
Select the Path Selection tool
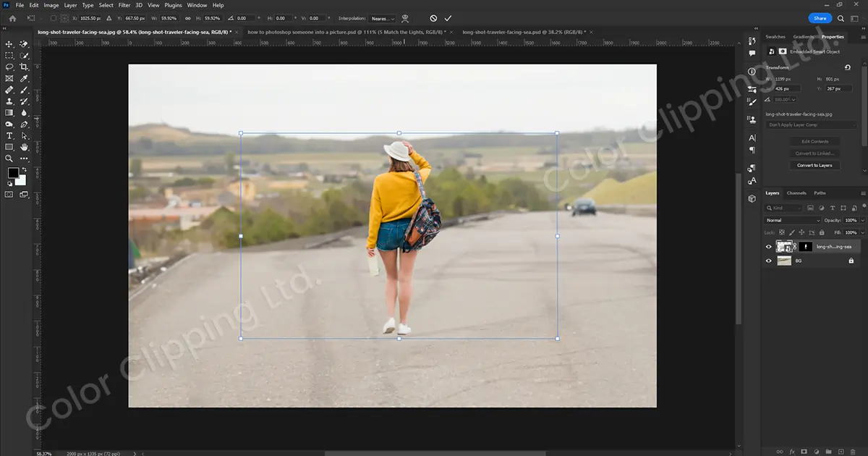24,135
